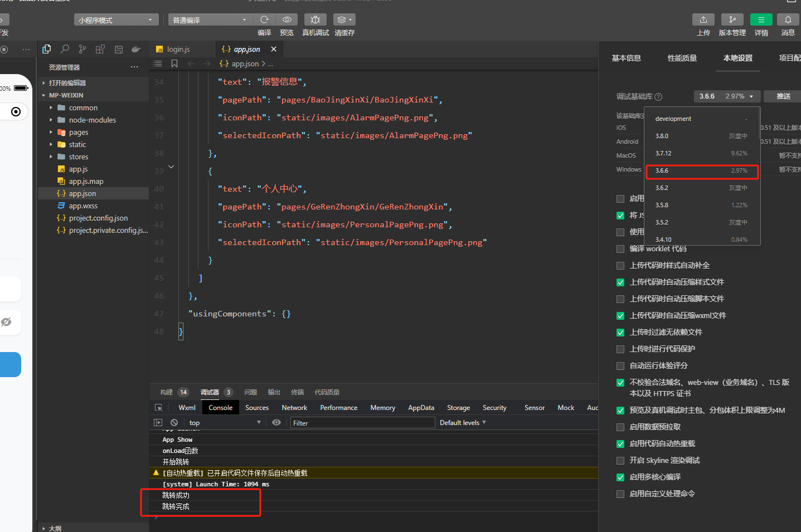Open the Search magnifier icon in sidebar

click(65, 49)
